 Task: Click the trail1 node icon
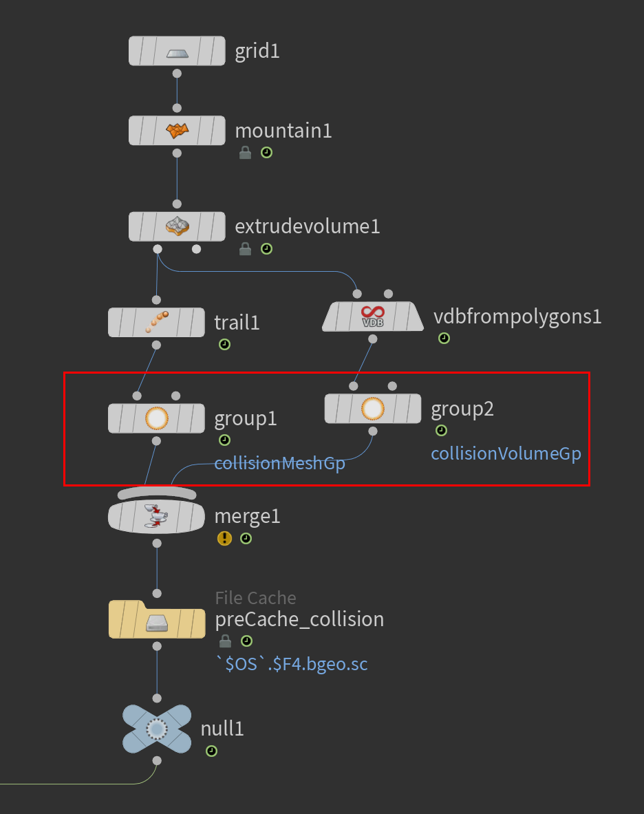pos(157,323)
